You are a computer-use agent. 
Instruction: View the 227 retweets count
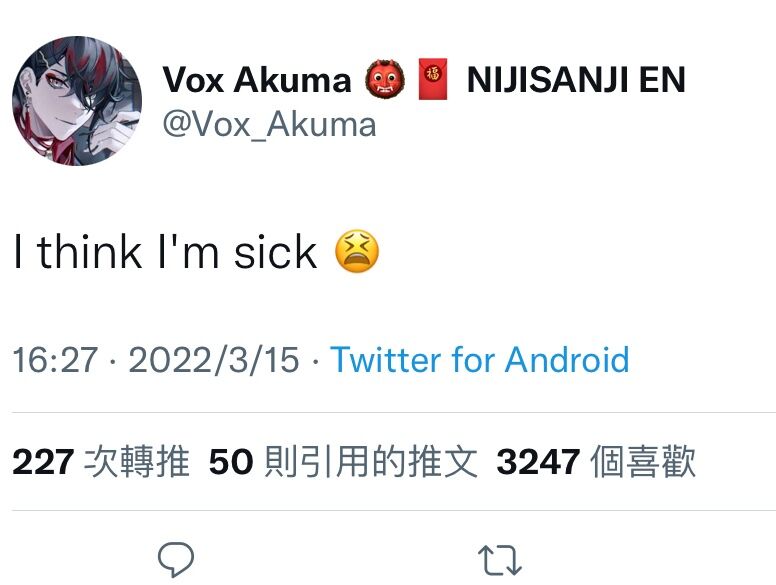tap(43, 462)
